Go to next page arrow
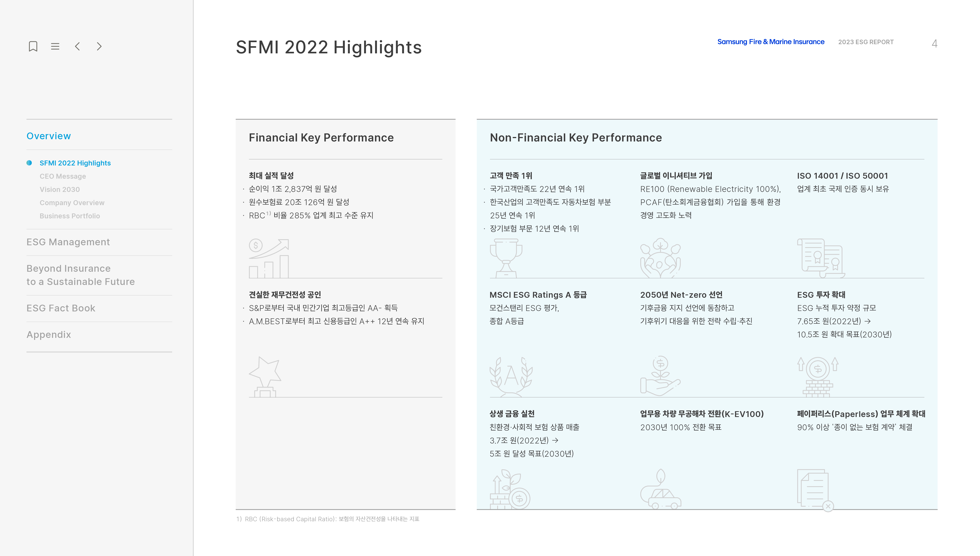Image resolution: width=980 pixels, height=556 pixels. (x=99, y=47)
